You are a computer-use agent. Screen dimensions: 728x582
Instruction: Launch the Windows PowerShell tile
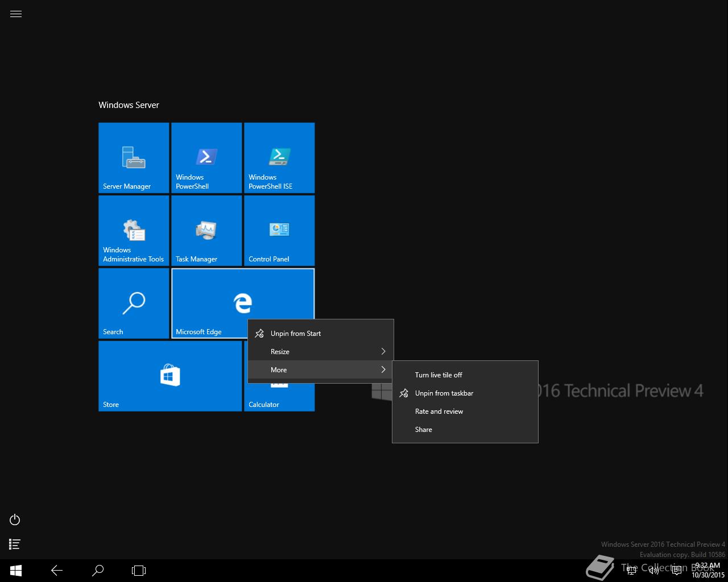point(206,158)
